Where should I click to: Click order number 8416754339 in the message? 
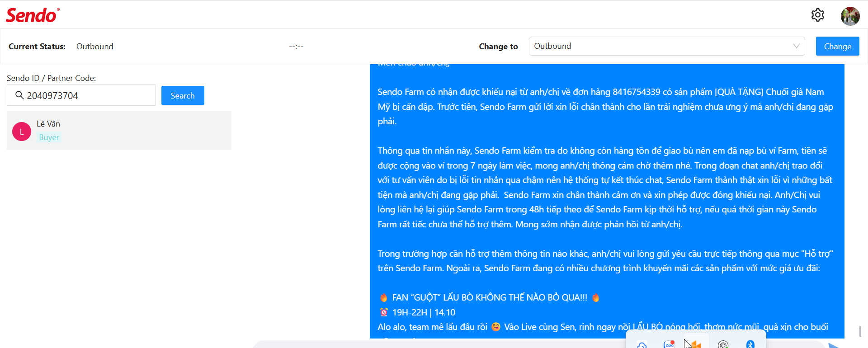point(637,92)
